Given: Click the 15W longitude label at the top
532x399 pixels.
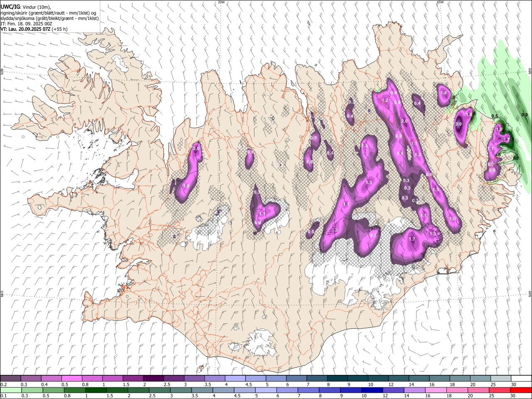Looking at the screenshot, I should [441, 2].
